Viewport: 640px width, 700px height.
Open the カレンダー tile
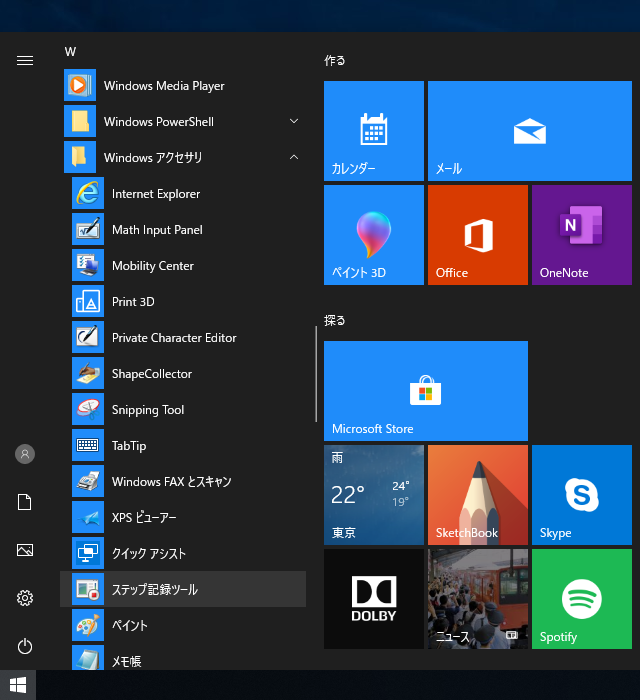[374, 131]
